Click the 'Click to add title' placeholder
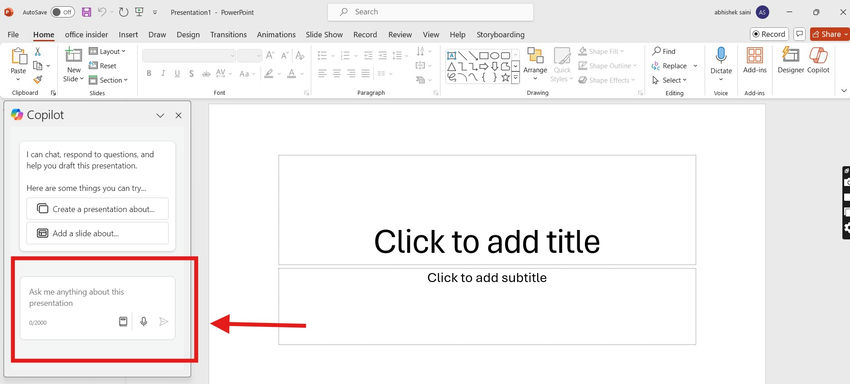Viewport: 850px width, 384px height. tap(487, 210)
